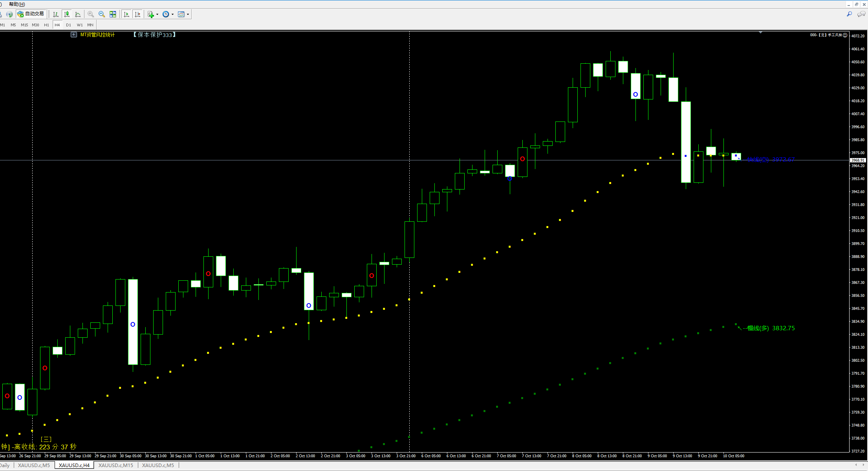Open the 帮助(H) menu
868x471 pixels.
coord(16,4)
